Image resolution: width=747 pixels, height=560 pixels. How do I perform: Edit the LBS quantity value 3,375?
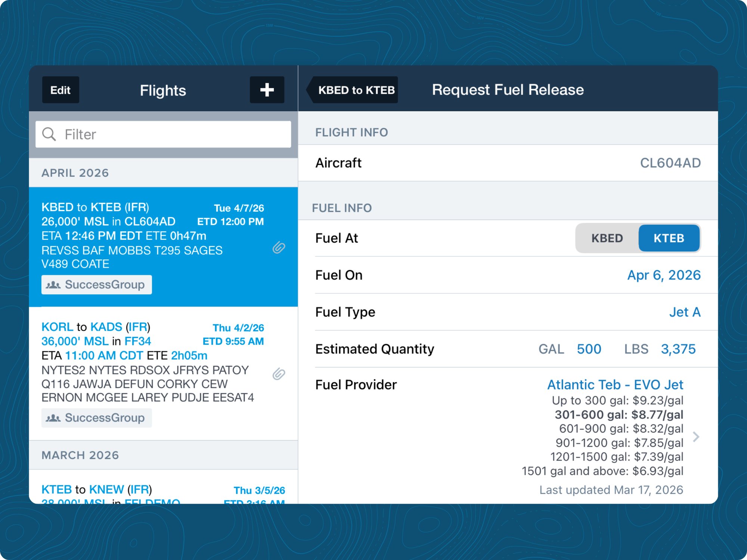coord(678,349)
